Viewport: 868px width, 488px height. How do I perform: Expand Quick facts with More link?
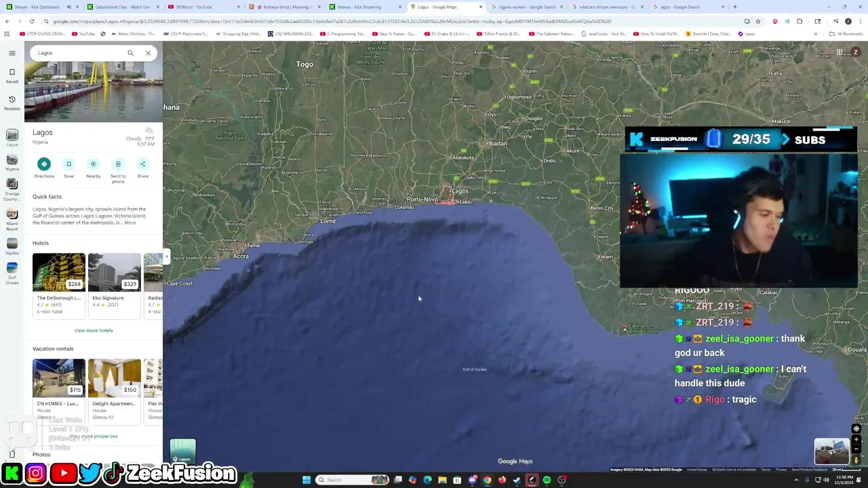pyautogui.click(x=130, y=222)
